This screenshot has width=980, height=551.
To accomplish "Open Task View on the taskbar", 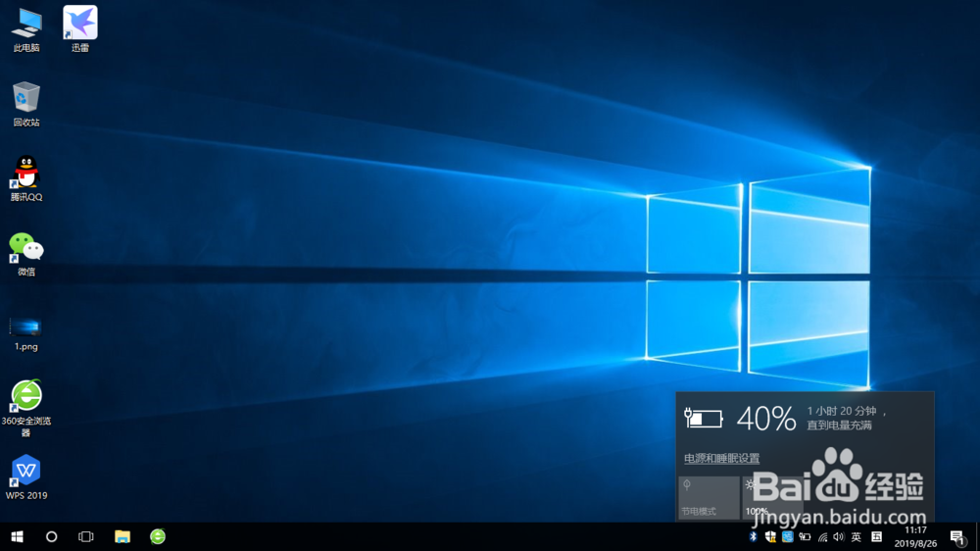I will [85, 536].
